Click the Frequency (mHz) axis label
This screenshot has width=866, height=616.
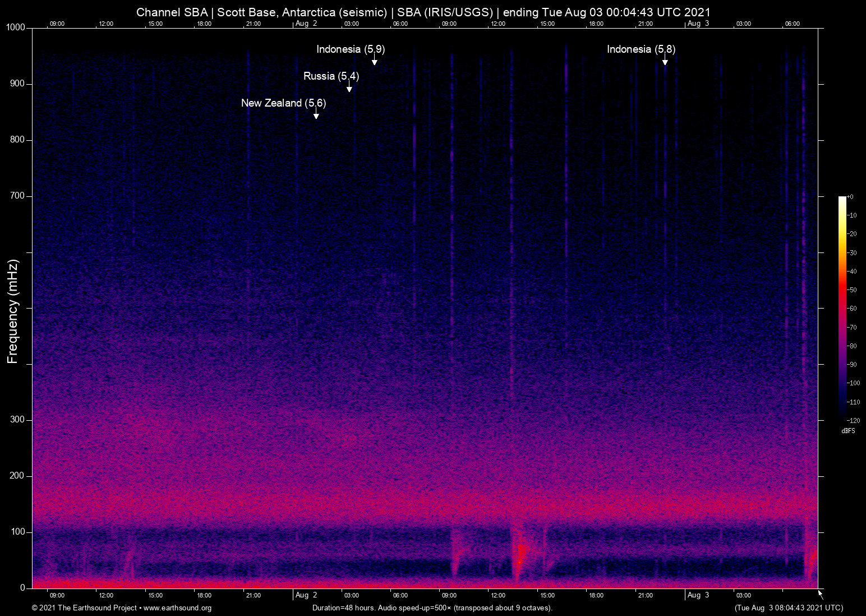(13, 311)
